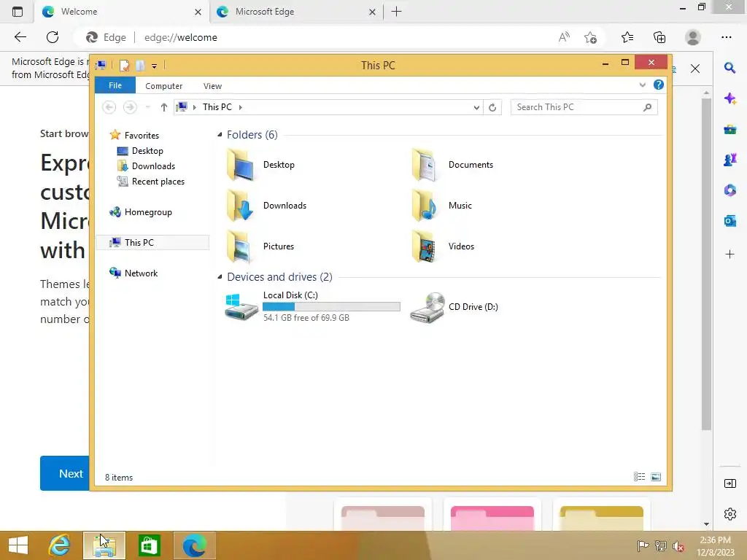Open the address bar history dropdown
Viewport: 747px width, 560px height.
pyautogui.click(x=476, y=108)
